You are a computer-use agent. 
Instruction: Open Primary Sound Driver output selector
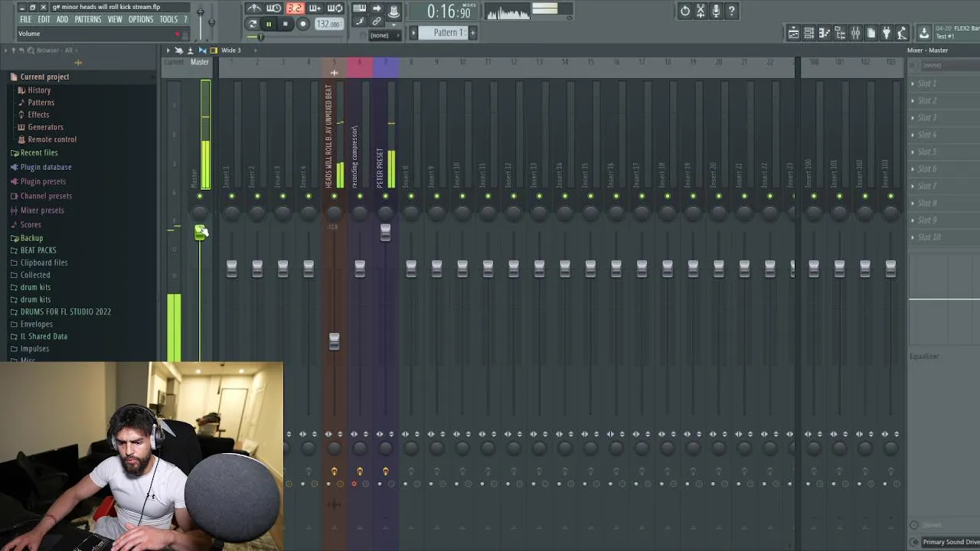coord(950,542)
